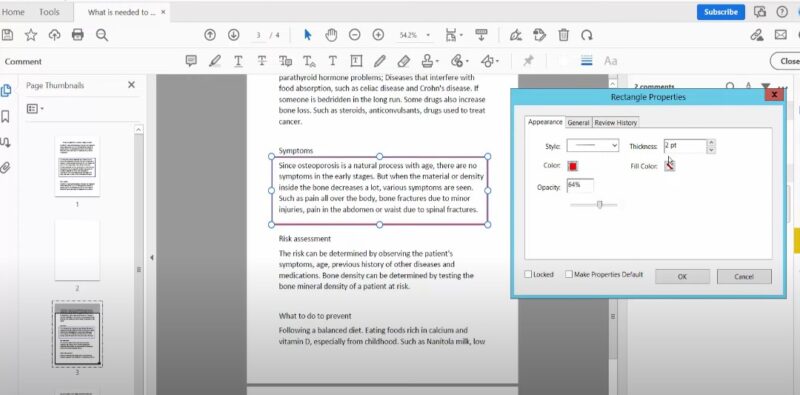Open the red border Color swatch
Screen dimensions: 800x395
click(x=572, y=166)
